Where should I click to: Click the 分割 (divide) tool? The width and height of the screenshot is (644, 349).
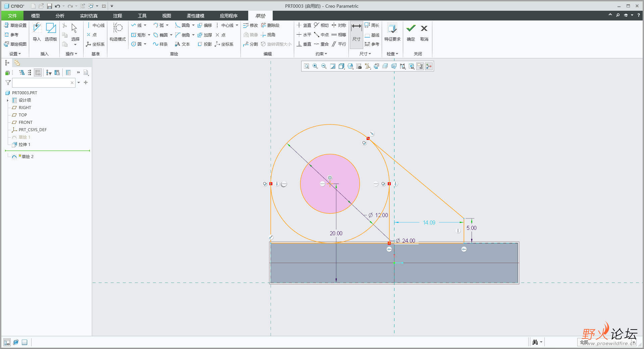point(251,44)
